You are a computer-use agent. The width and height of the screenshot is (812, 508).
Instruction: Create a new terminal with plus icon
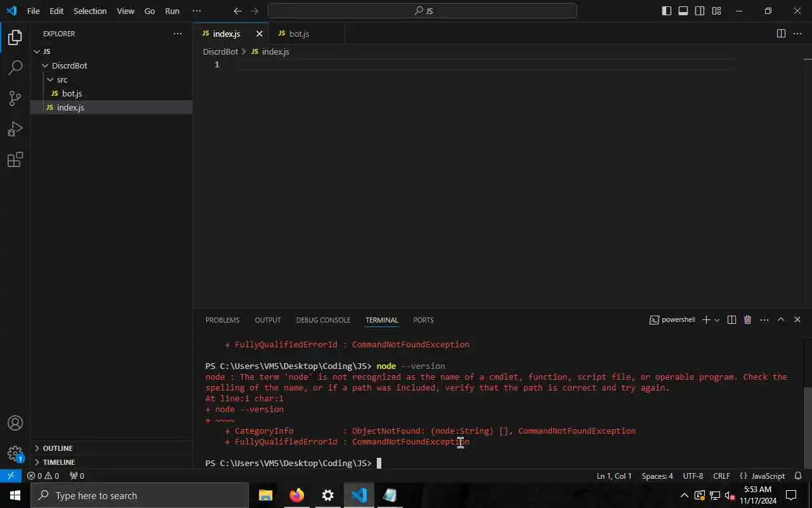[706, 320]
